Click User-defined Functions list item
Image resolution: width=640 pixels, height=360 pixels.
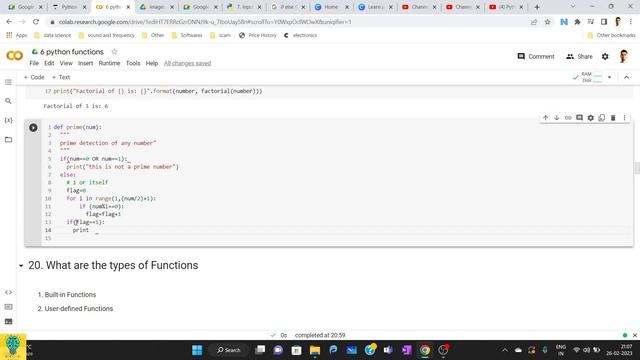pyautogui.click(x=79, y=309)
